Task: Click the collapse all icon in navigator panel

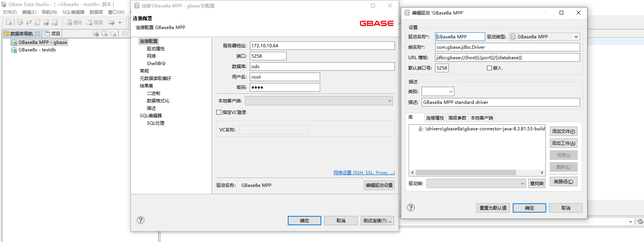Action: [x=125, y=34]
